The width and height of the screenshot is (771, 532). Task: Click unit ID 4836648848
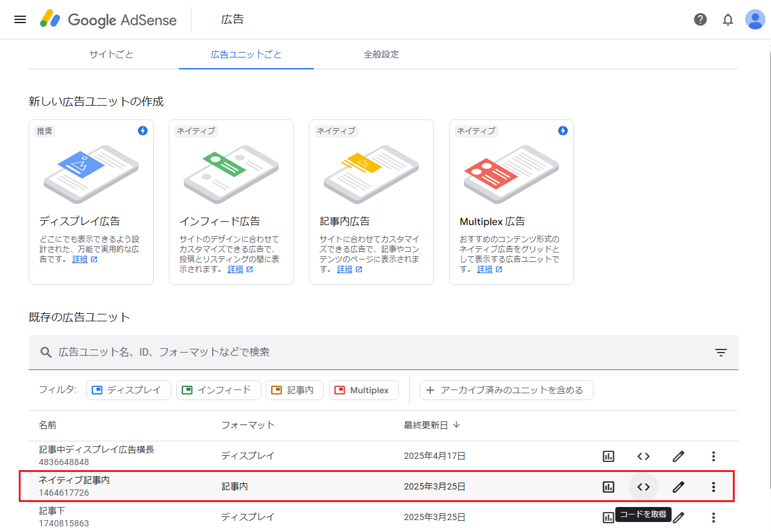tap(64, 462)
